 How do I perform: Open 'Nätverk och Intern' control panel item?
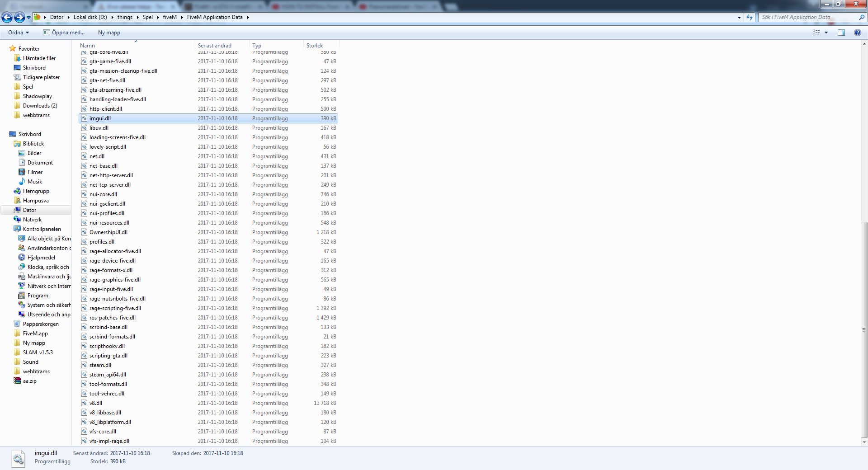point(44,286)
